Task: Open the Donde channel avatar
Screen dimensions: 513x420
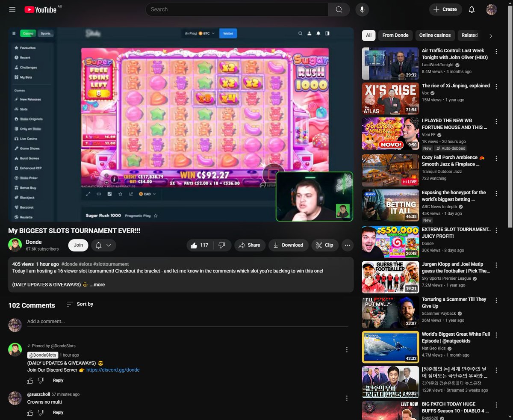Action: click(15, 245)
